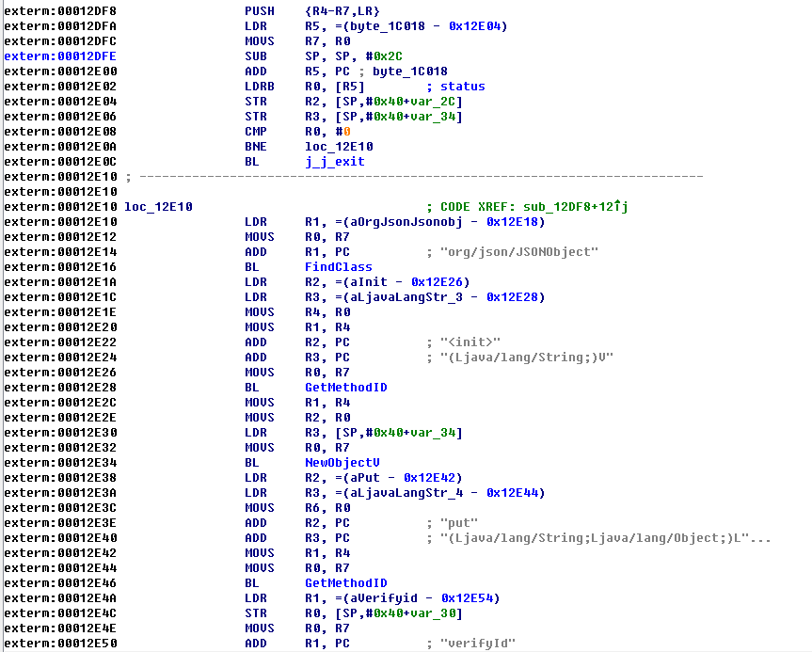The width and height of the screenshot is (812, 652).
Task: Click the j_j_exit branch target
Action: [334, 162]
